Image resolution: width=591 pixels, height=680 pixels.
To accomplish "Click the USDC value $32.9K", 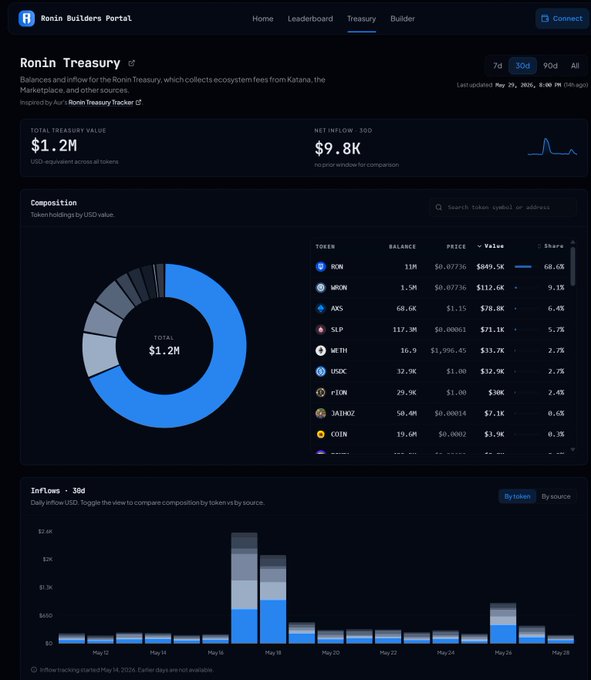I will click(492, 371).
